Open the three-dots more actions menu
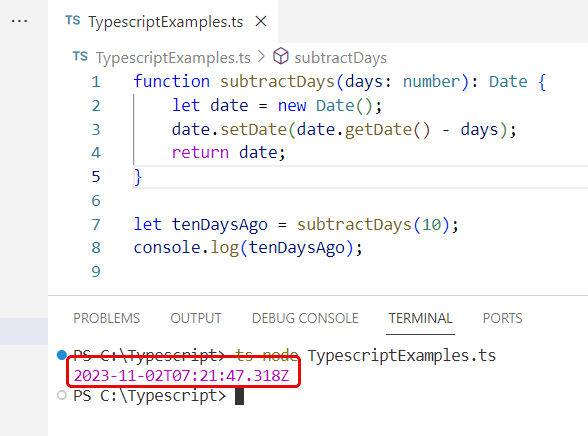 point(19,21)
